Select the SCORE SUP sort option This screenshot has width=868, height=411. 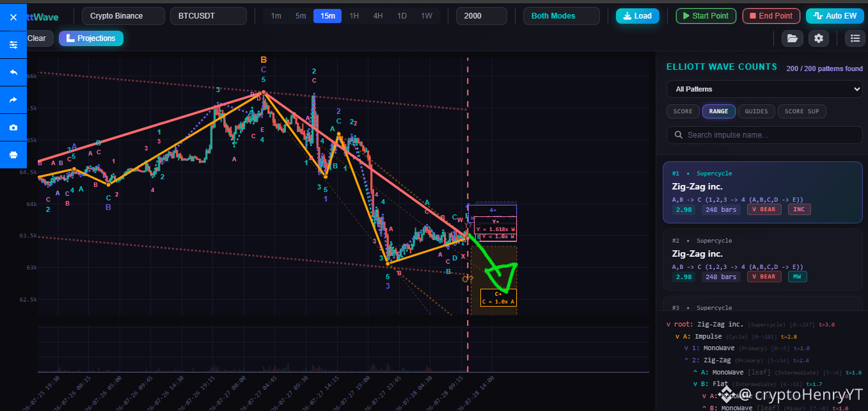pyautogui.click(x=802, y=111)
